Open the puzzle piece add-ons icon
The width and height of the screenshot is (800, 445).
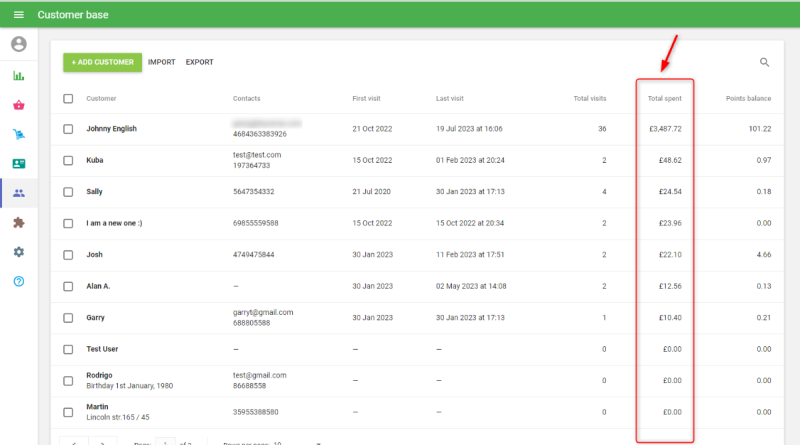(x=18, y=223)
